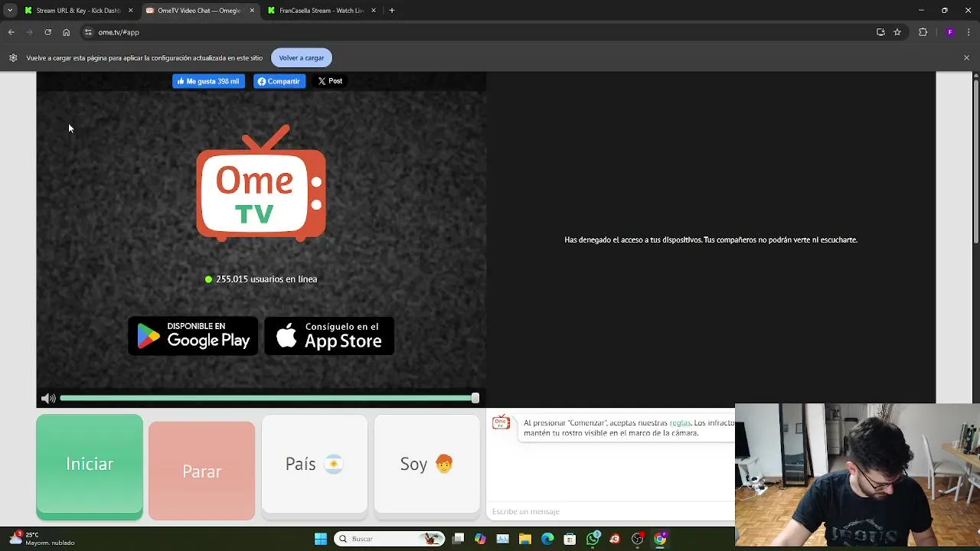This screenshot has height=551, width=980.
Task: Adjust the green volume slider handle
Action: (475, 398)
